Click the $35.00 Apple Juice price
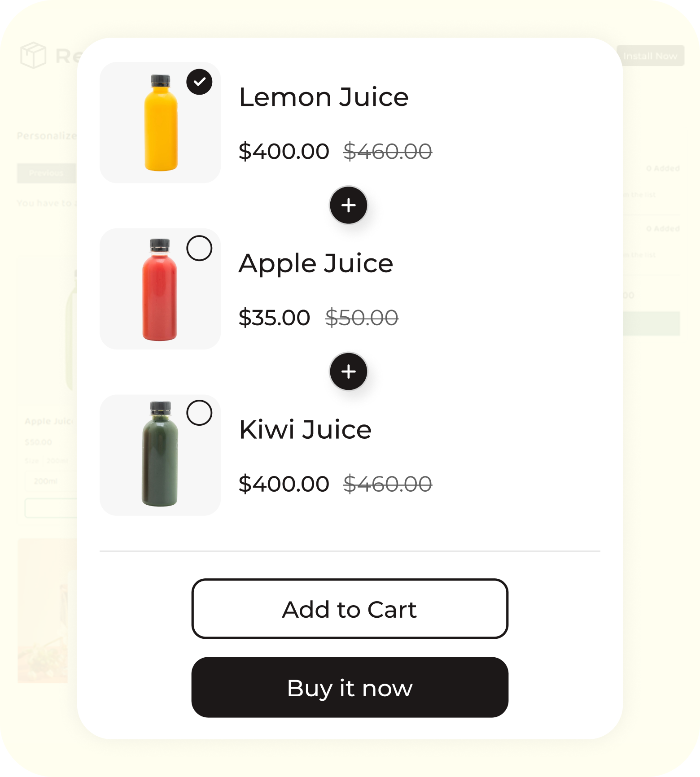This screenshot has width=700, height=777. point(274,318)
